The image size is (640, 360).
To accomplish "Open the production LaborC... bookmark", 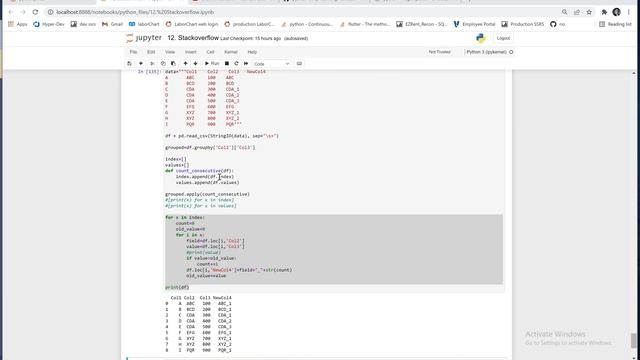I will [249, 24].
